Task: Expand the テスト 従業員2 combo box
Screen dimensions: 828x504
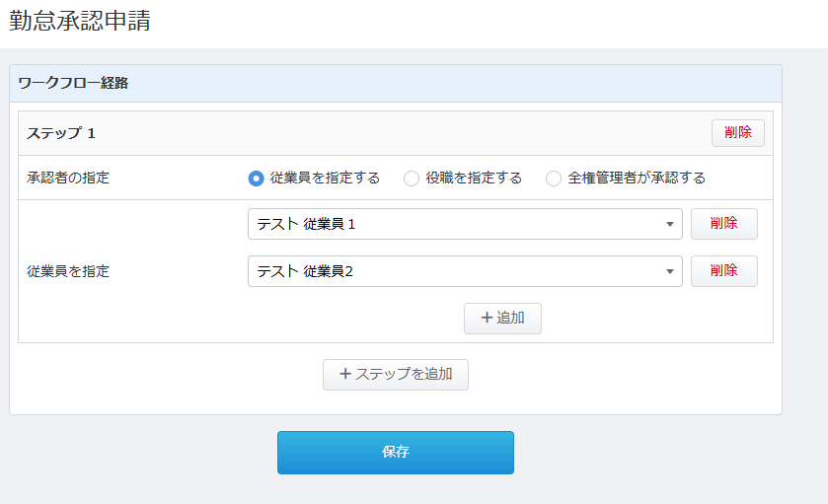Action: (x=464, y=271)
